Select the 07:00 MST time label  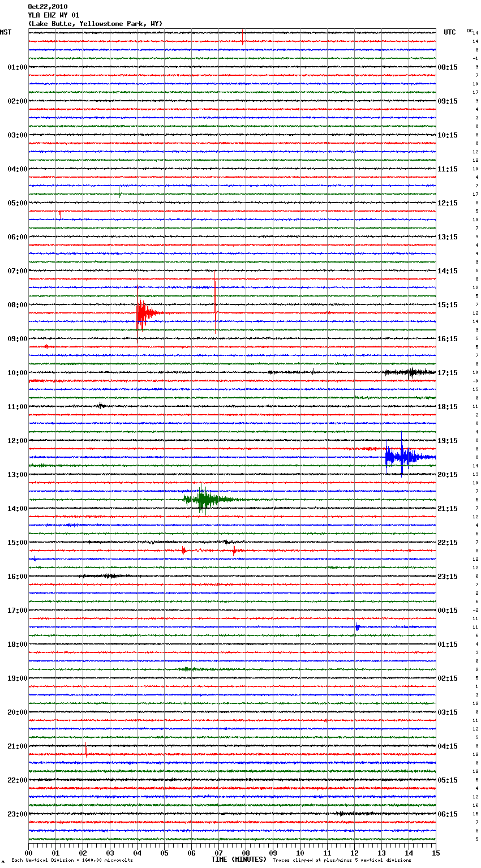18,271
